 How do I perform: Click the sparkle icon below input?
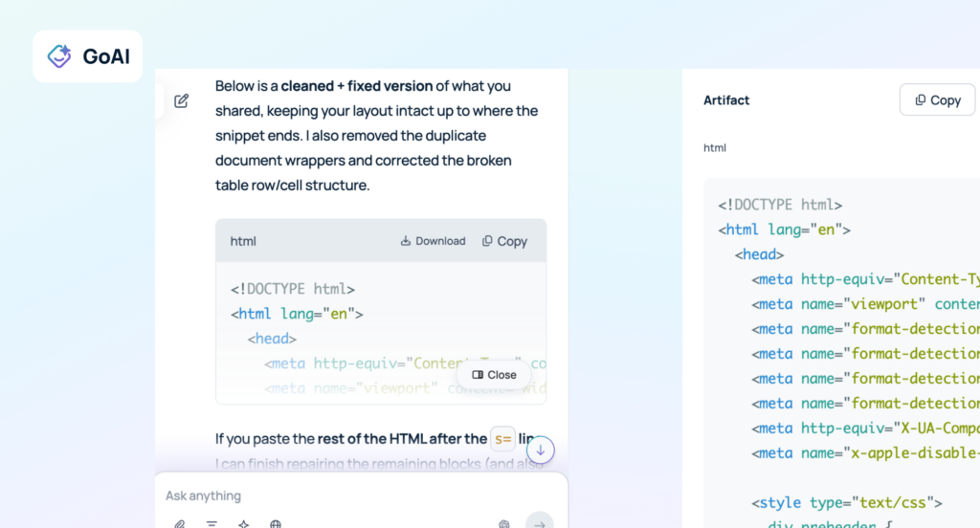click(x=243, y=523)
